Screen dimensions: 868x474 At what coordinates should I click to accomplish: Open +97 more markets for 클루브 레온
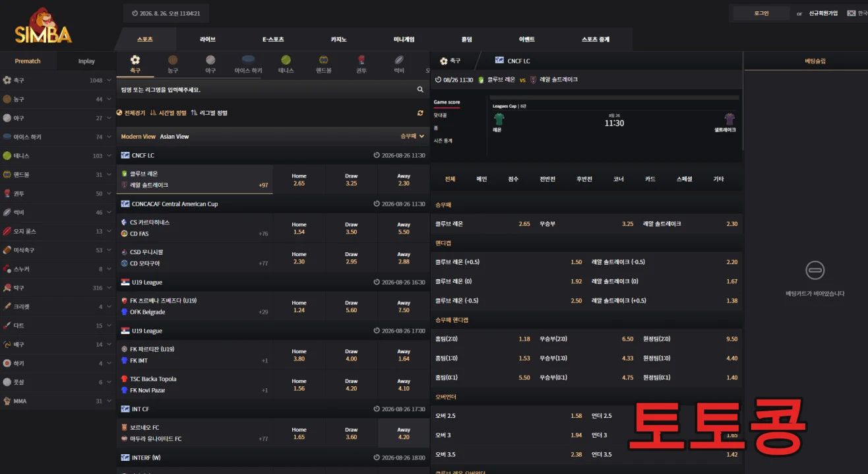point(263,186)
